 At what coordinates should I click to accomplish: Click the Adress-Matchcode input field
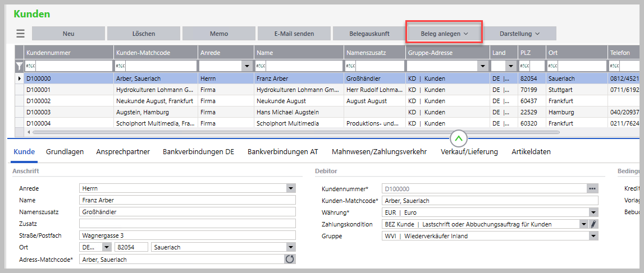[181, 259]
